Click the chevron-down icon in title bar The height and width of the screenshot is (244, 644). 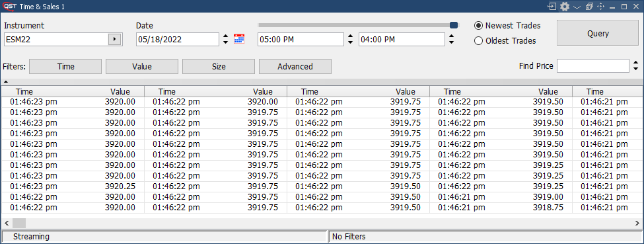coord(577,7)
